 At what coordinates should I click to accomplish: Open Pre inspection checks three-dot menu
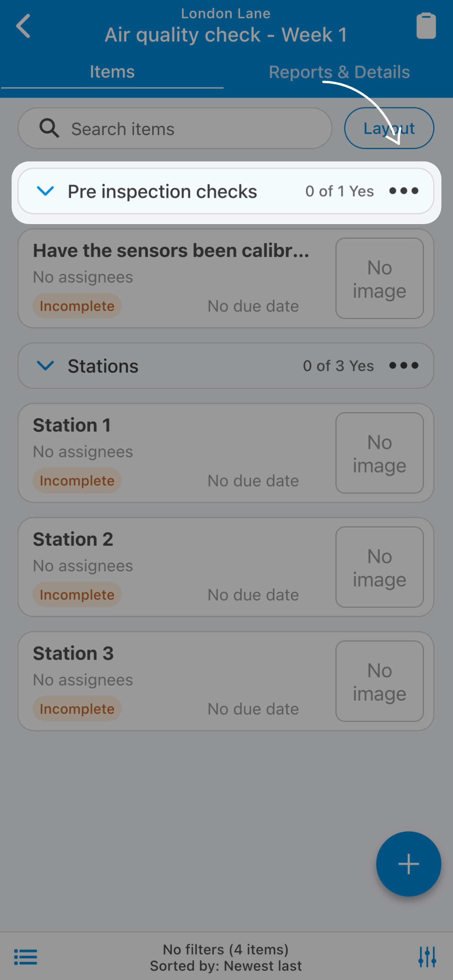click(404, 191)
